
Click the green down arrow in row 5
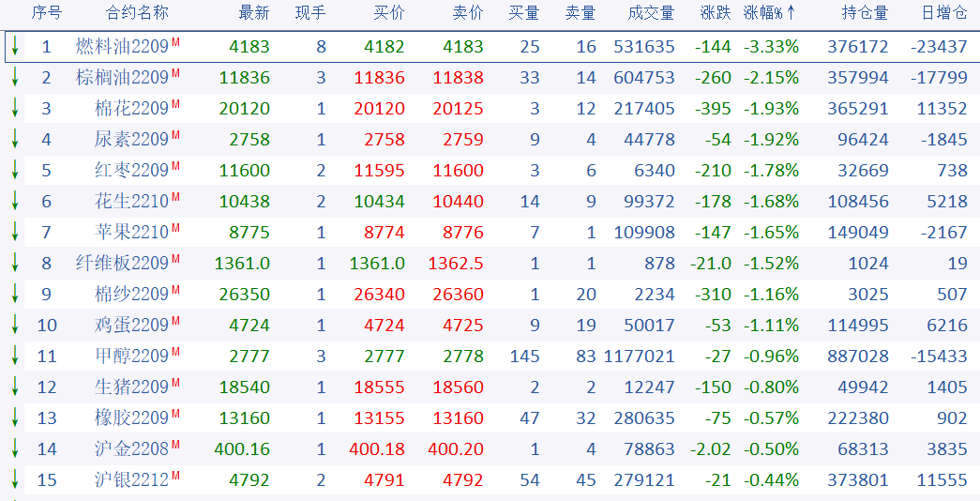15,170
